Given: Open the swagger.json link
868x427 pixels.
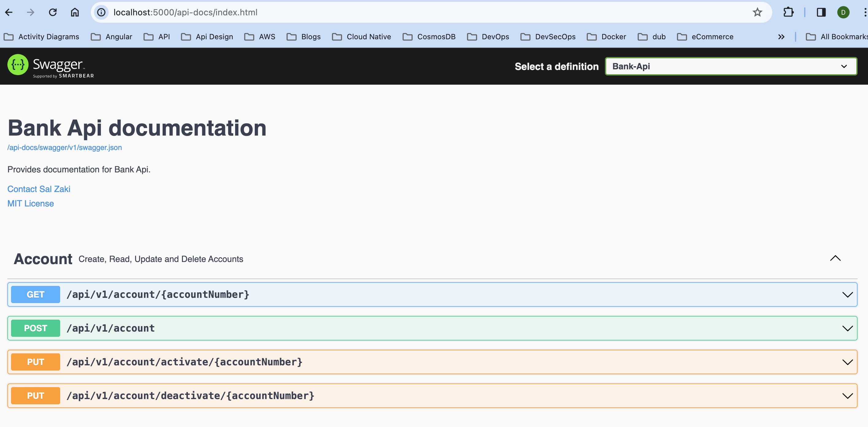Looking at the screenshot, I should pyautogui.click(x=65, y=148).
